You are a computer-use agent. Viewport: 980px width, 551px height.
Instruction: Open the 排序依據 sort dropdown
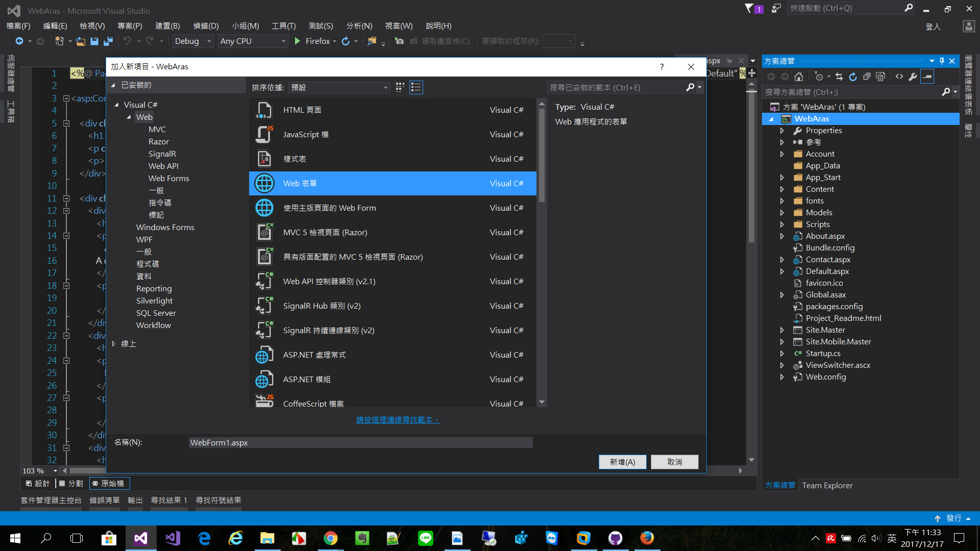pos(339,88)
